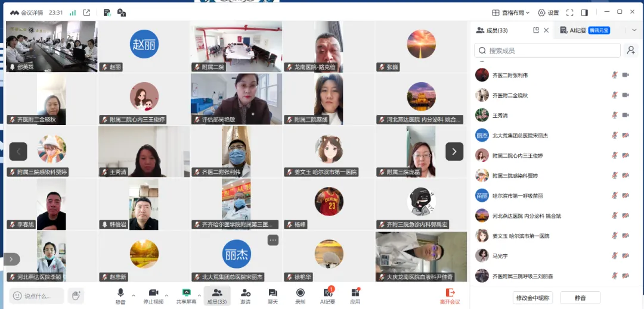This screenshot has height=309, width=644.
Task: Click the add member icon beside search
Action: click(x=630, y=51)
